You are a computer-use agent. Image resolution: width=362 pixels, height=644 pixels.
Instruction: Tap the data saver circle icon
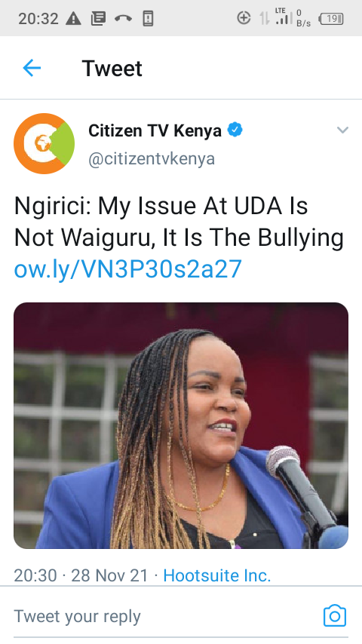point(244,18)
